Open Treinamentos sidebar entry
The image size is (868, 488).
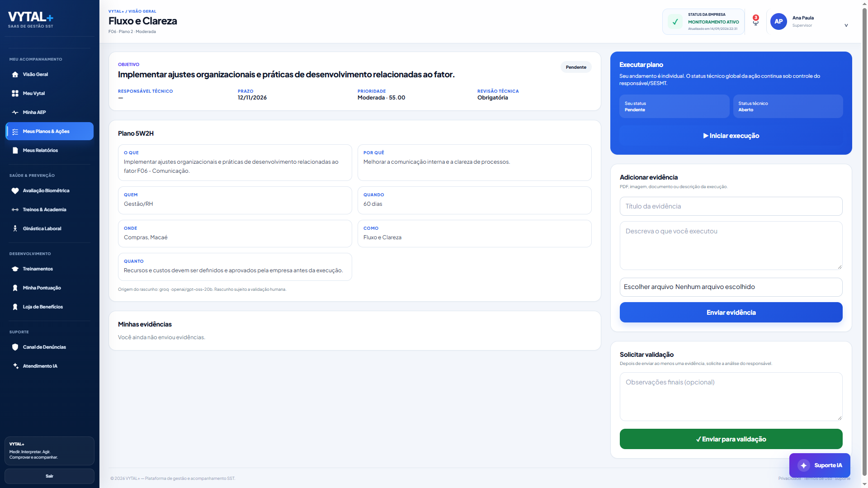(49, 269)
